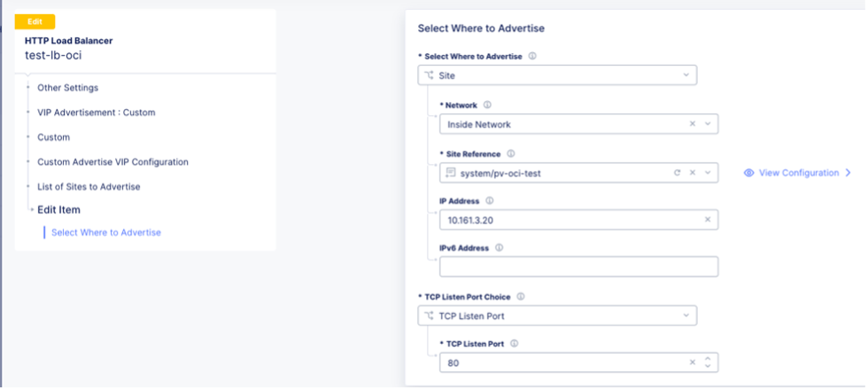The width and height of the screenshot is (868, 390).
Task: Refresh the Site Reference list
Action: (678, 173)
